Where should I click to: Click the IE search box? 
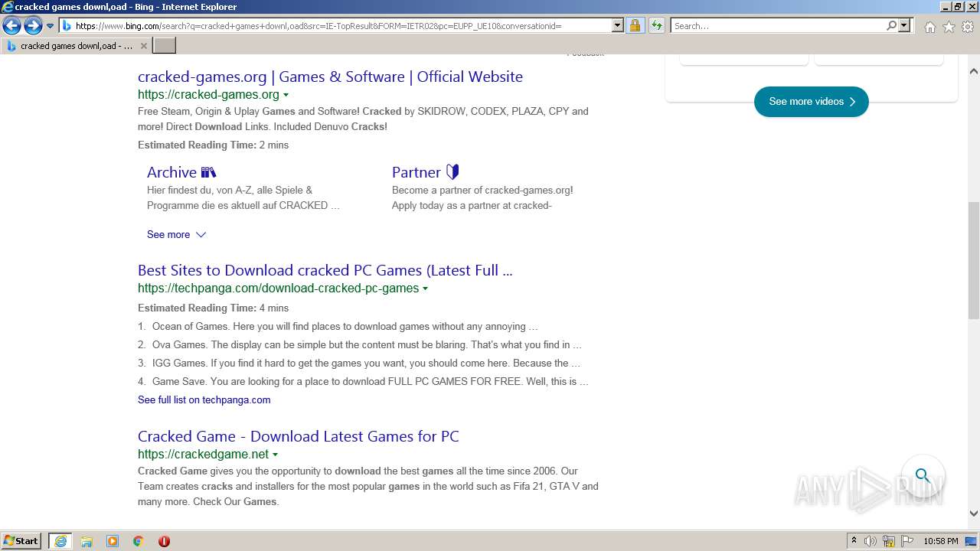[779, 26]
